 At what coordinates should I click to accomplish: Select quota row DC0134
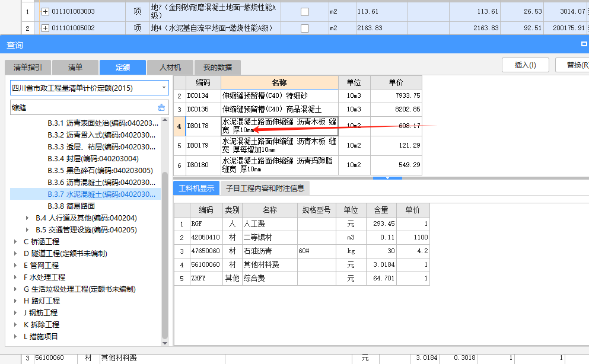(298, 95)
